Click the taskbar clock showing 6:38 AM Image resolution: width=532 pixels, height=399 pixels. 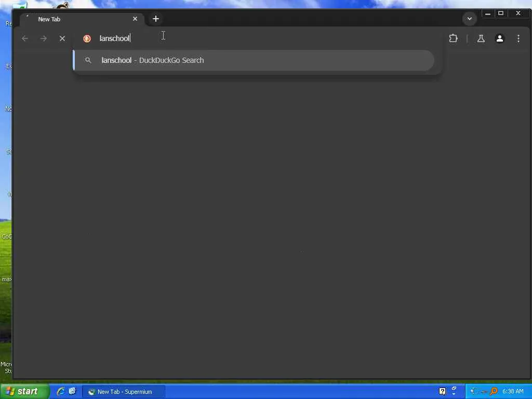point(513,392)
